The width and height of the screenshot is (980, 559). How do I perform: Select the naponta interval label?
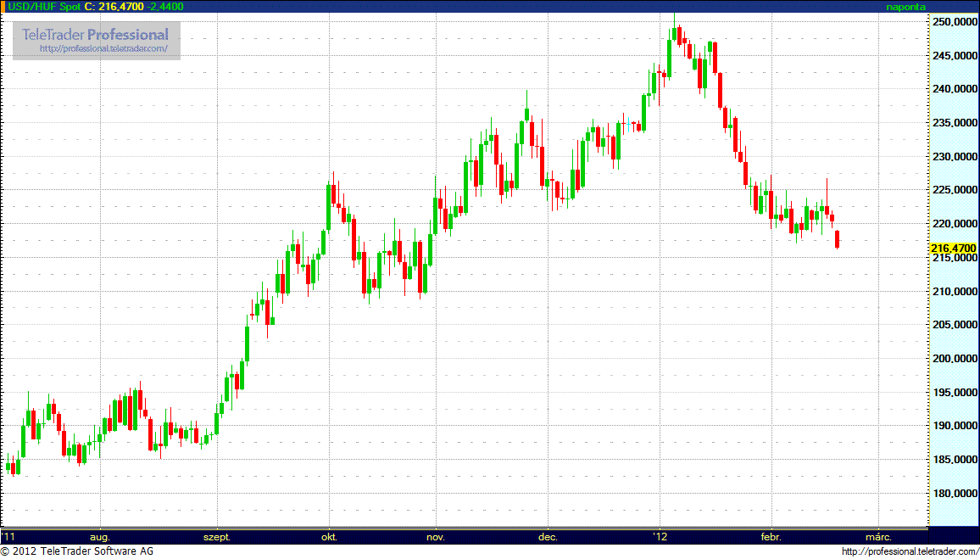pos(906,6)
